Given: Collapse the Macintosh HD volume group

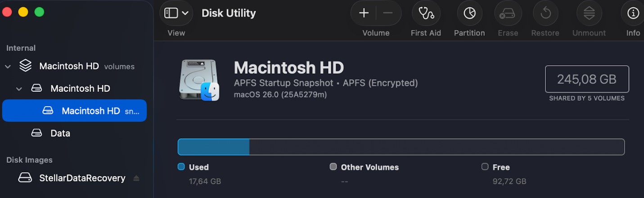Looking at the screenshot, I should (19, 89).
